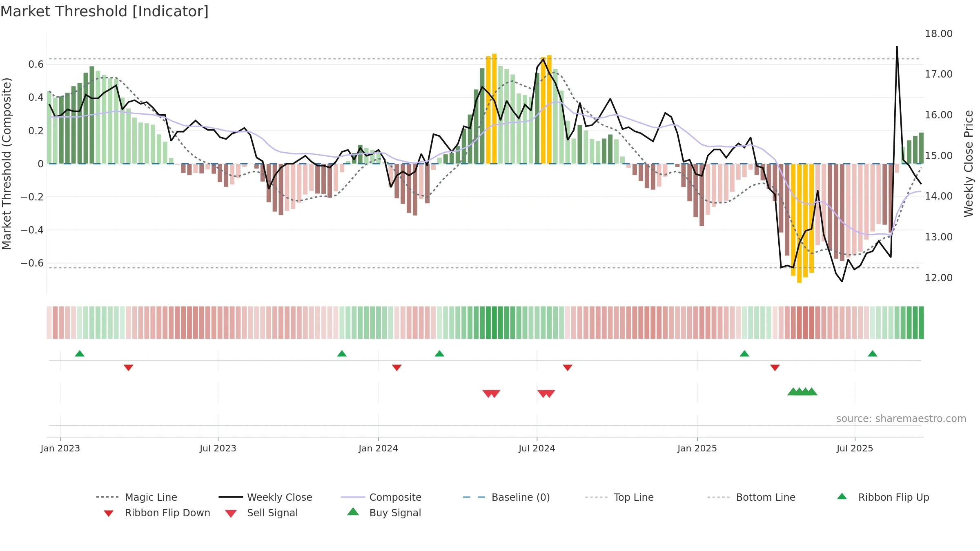
Task: Click the first pale pink ribbon cell at the left end
Action: (49, 322)
